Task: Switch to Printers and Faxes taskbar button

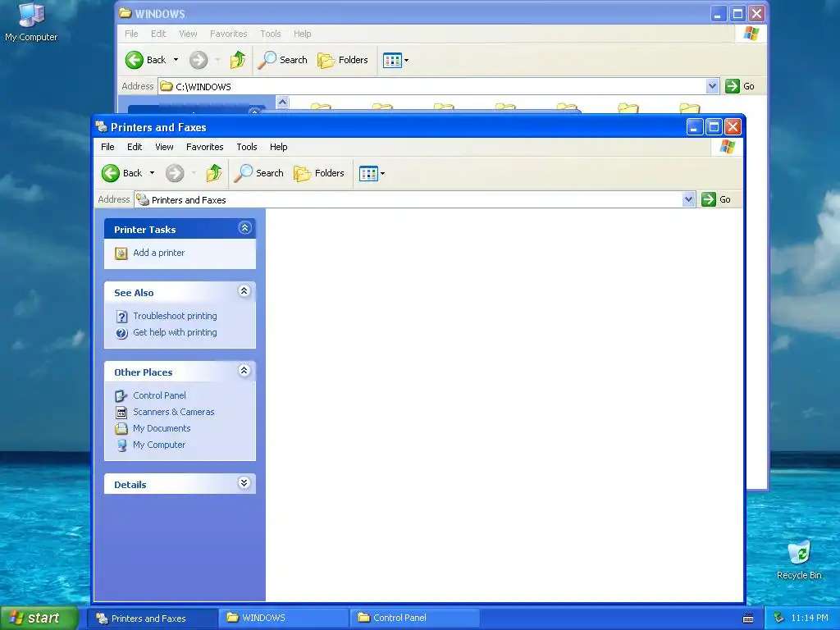Action: click(x=153, y=619)
